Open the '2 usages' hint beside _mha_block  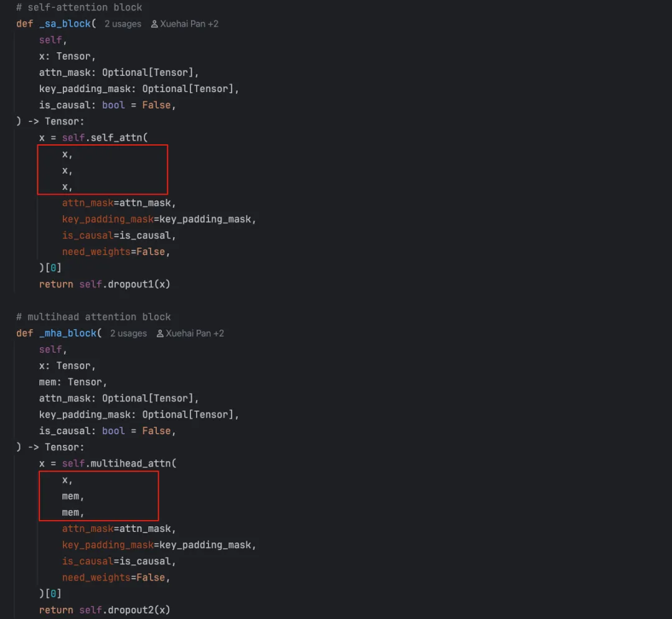click(x=128, y=333)
